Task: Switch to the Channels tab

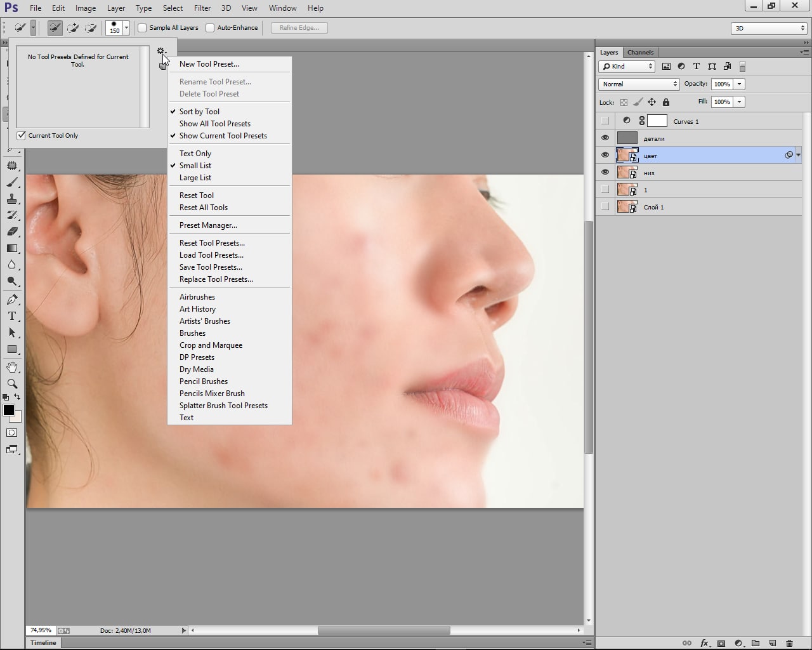Action: [x=640, y=53]
